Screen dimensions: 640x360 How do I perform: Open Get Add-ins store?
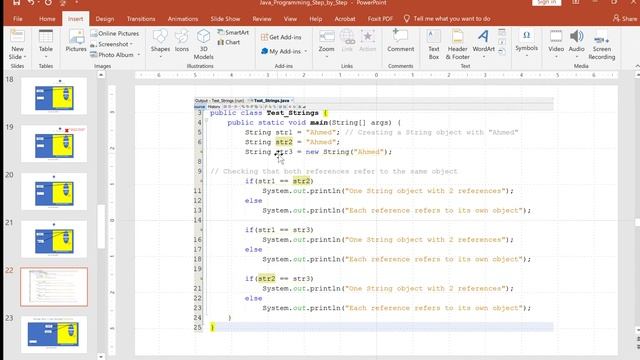point(281,37)
